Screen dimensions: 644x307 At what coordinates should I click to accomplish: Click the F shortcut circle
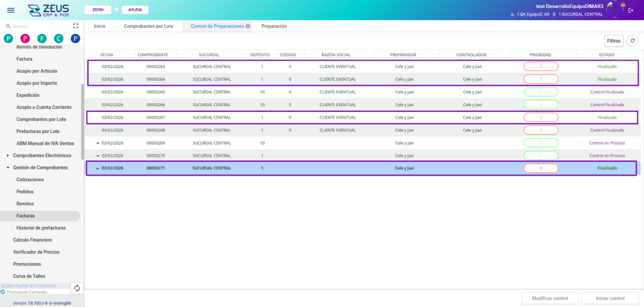[x=42, y=39]
